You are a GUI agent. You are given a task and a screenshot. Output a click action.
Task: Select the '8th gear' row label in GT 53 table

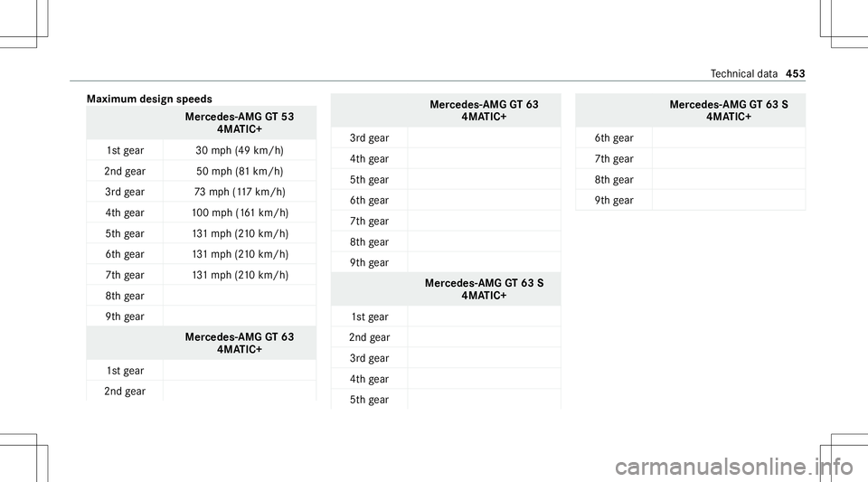point(125,296)
